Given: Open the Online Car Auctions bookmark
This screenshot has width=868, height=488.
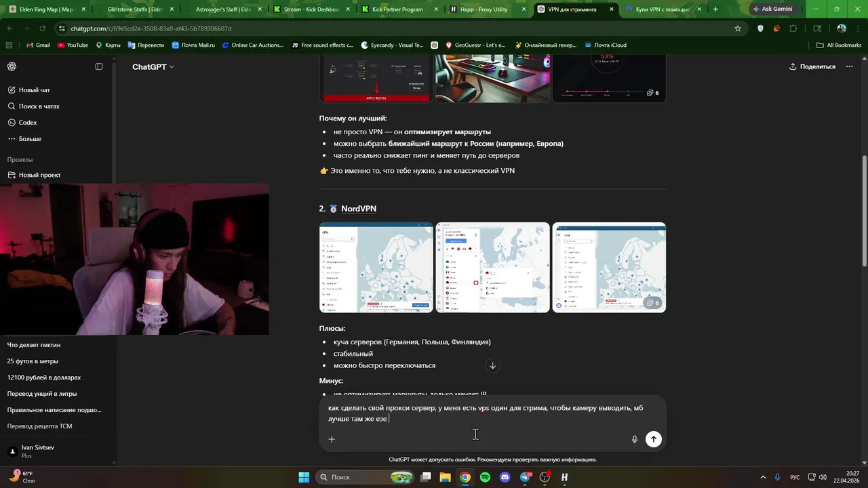Looking at the screenshot, I should (x=253, y=45).
